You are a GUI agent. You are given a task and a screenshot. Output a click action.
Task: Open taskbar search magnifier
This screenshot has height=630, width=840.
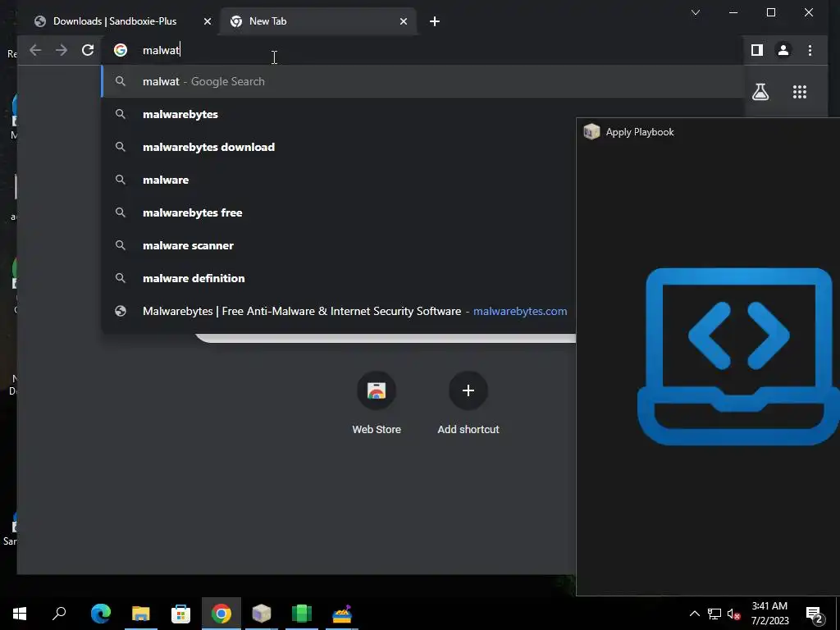click(59, 614)
